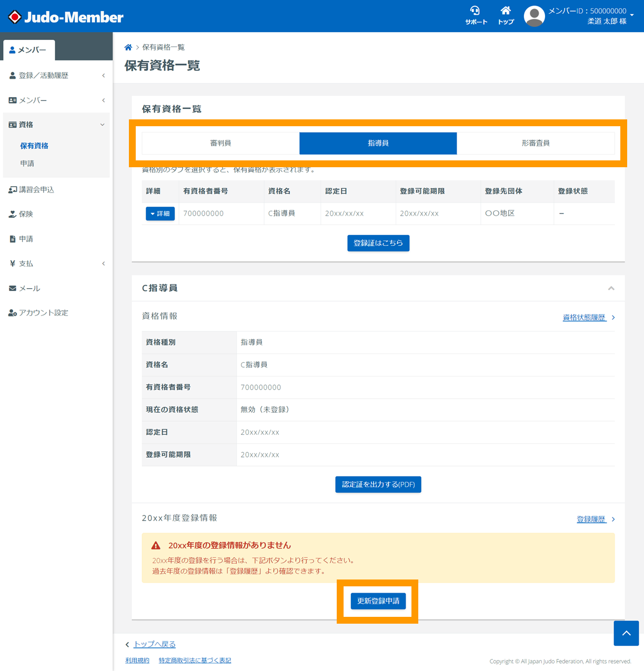Image resolution: width=644 pixels, height=671 pixels.
Task: Click the 登録証はこちら button
Action: click(378, 243)
